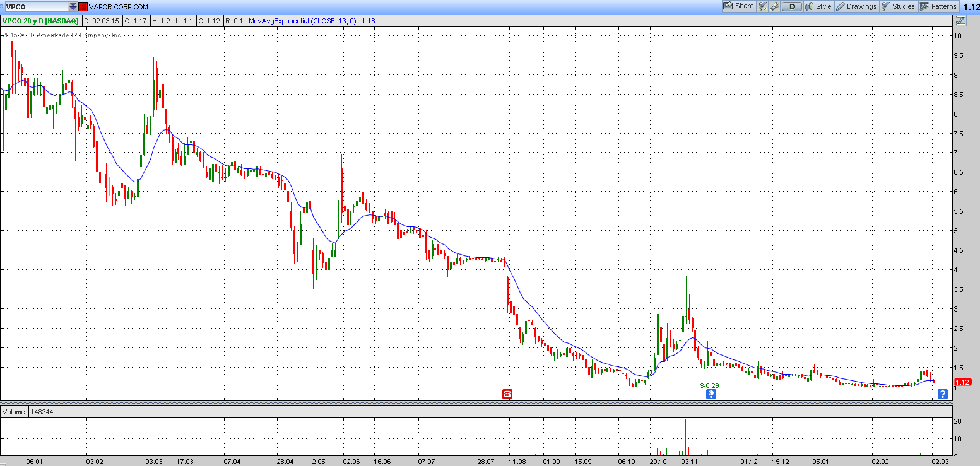Open the Drawings menu
980x466 pixels.
[x=856, y=6]
